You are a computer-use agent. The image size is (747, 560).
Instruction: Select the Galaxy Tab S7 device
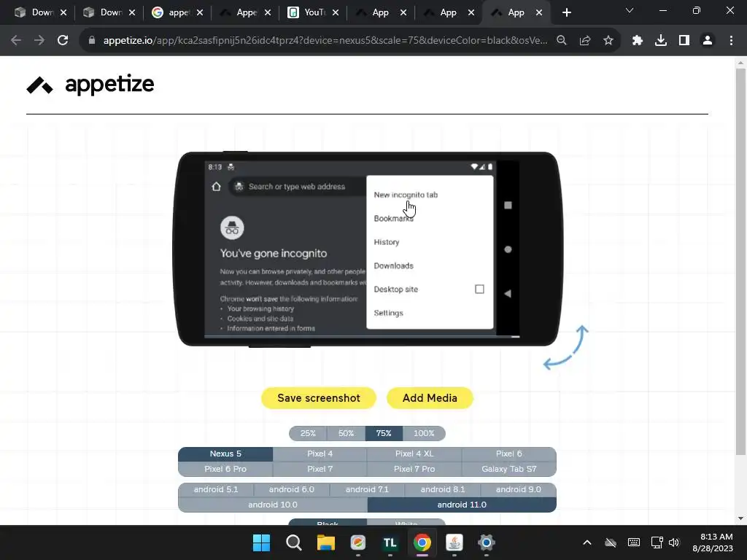click(x=508, y=469)
